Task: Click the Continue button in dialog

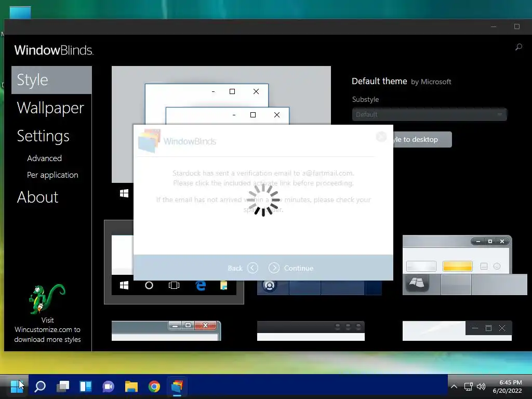Action: pyautogui.click(x=291, y=268)
